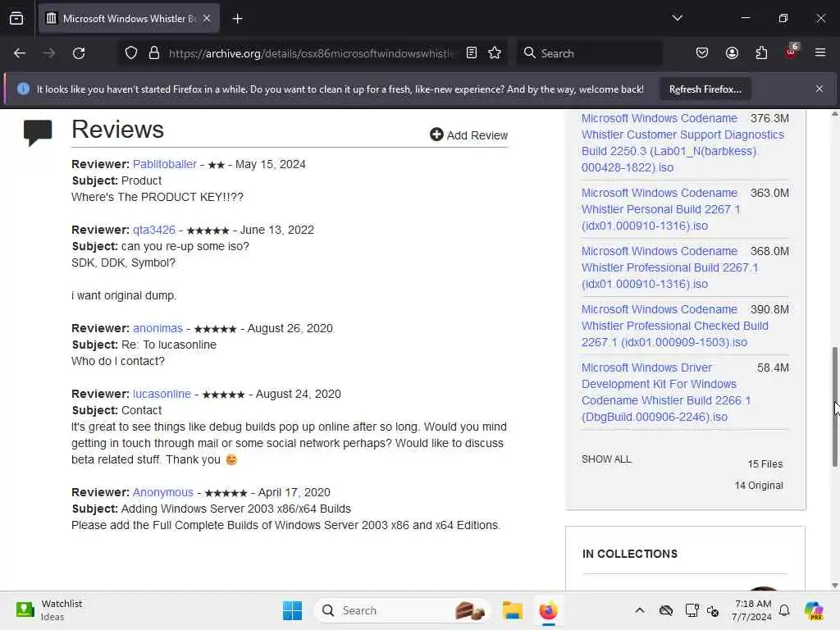The image size is (840, 630).
Task: View site security padlock info
Action: [154, 53]
